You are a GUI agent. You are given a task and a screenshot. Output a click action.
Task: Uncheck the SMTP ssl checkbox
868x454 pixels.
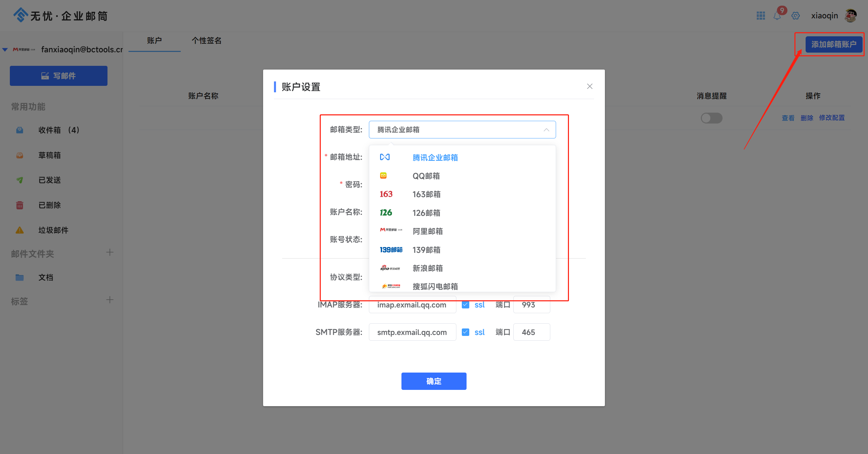(x=466, y=332)
